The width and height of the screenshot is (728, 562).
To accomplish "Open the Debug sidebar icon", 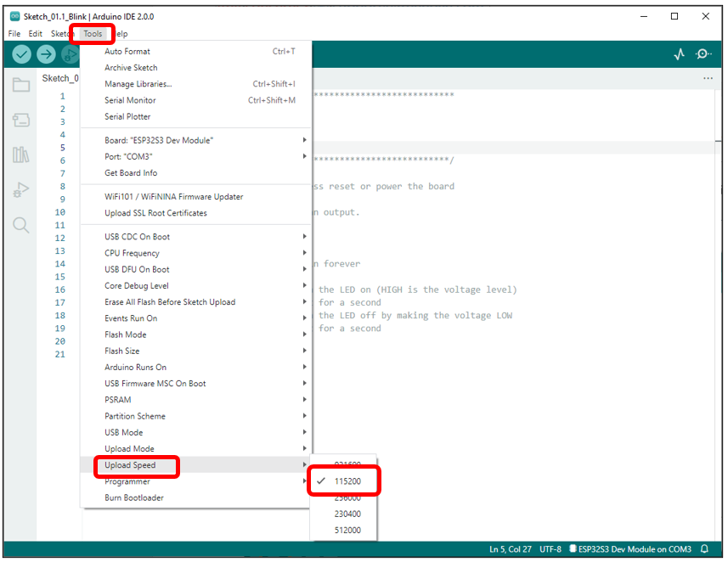I will pos(21,189).
